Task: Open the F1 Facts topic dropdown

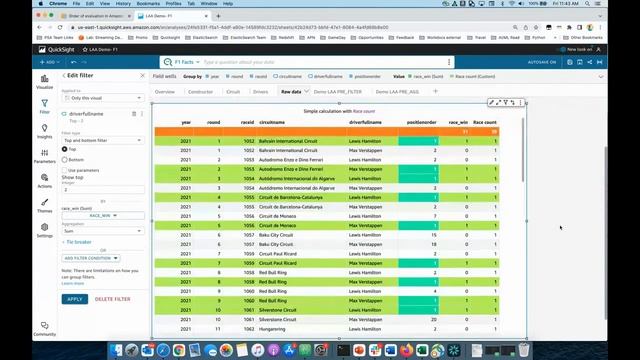Action: point(187,62)
